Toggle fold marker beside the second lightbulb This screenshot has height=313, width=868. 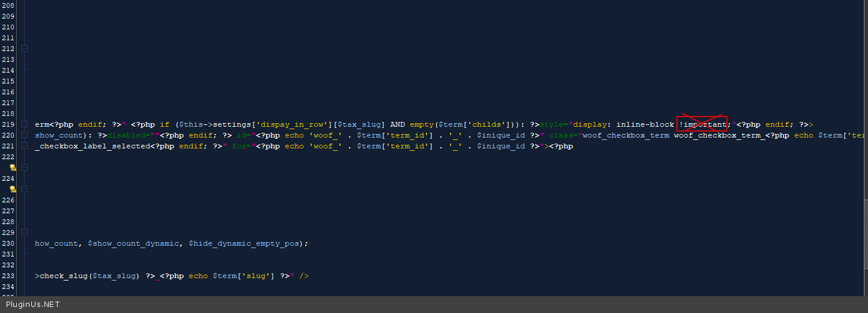click(x=24, y=189)
